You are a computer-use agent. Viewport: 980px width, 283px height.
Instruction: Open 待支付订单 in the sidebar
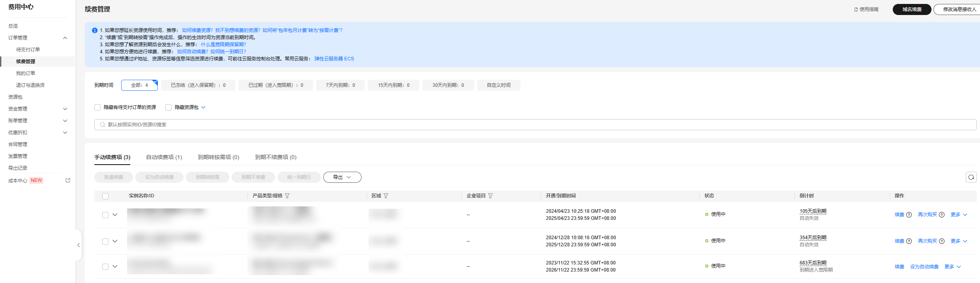tap(28, 50)
